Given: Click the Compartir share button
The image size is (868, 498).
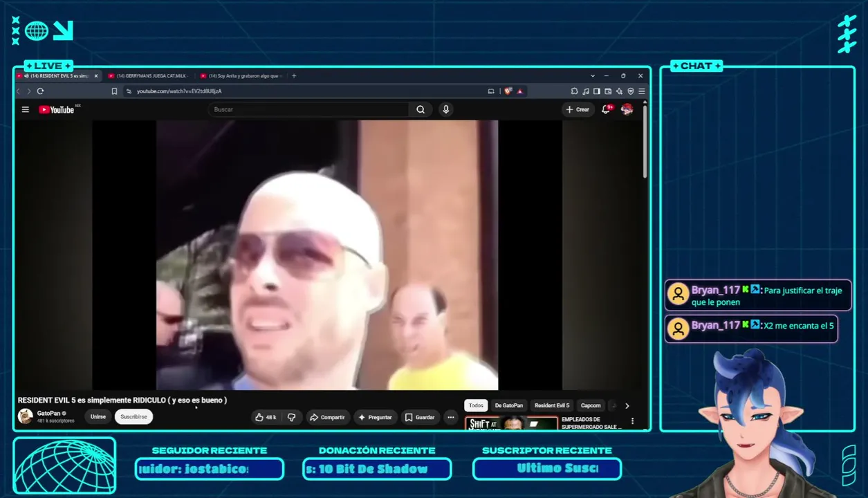Looking at the screenshot, I should pyautogui.click(x=327, y=417).
